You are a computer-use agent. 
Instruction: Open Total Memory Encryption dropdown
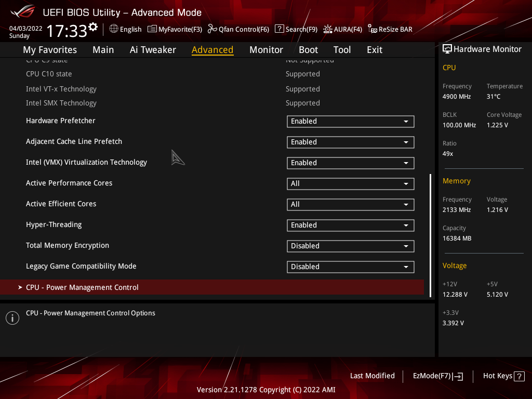351,246
